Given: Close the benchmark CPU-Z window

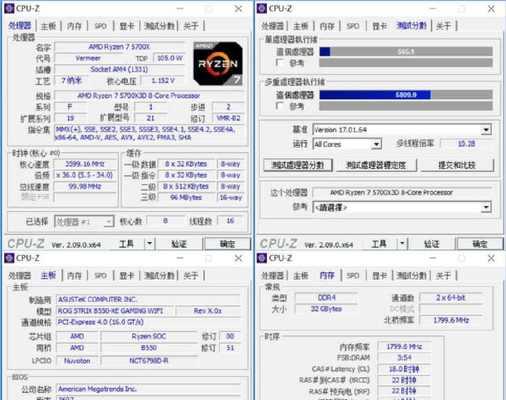Looking at the screenshot, I should click(491, 9).
